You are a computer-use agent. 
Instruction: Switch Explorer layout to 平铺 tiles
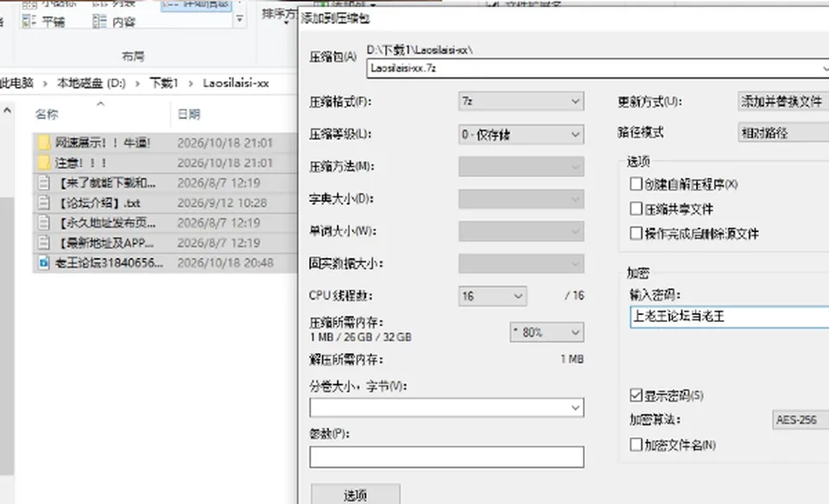tap(44, 22)
